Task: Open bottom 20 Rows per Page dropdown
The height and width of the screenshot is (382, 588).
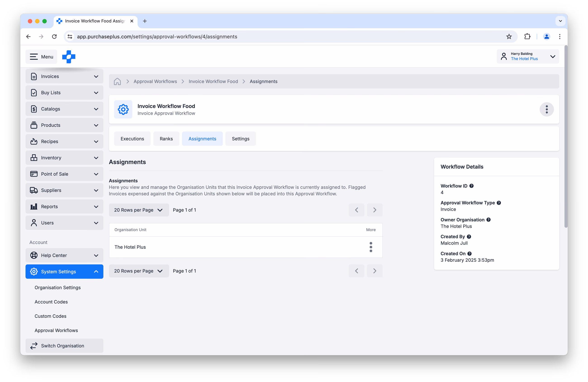Action: (139, 271)
